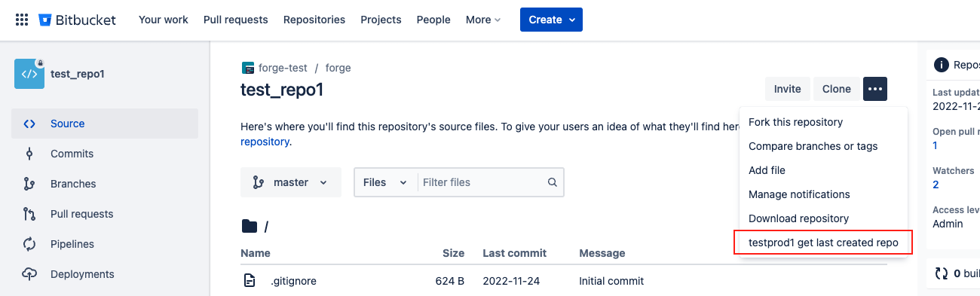Click the branch icon beside master
This screenshot has width=980, height=296.
[259, 182]
